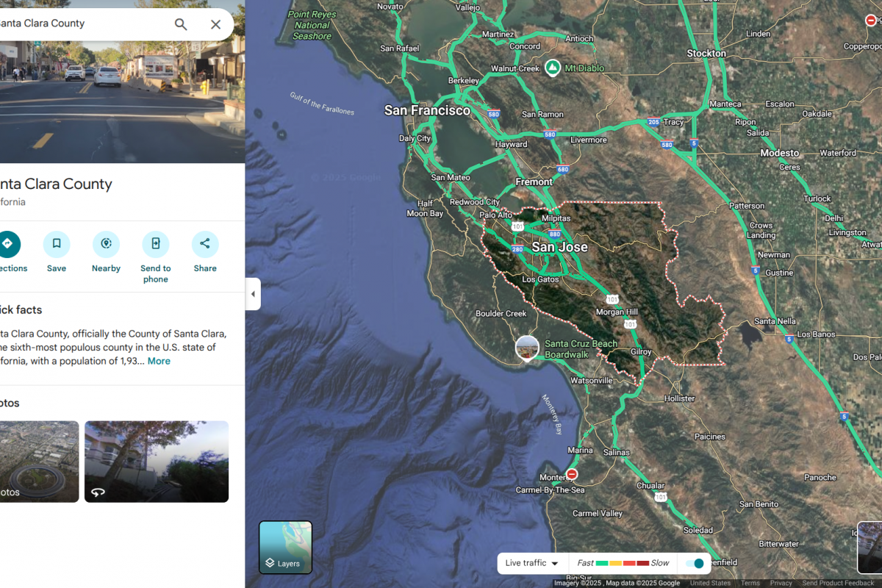Open Nearby places search
The width and height of the screenshot is (882, 588).
(106, 244)
